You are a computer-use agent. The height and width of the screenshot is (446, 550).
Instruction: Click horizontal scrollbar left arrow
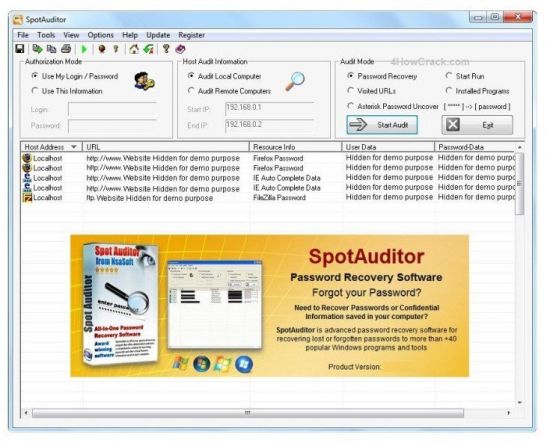[26, 413]
